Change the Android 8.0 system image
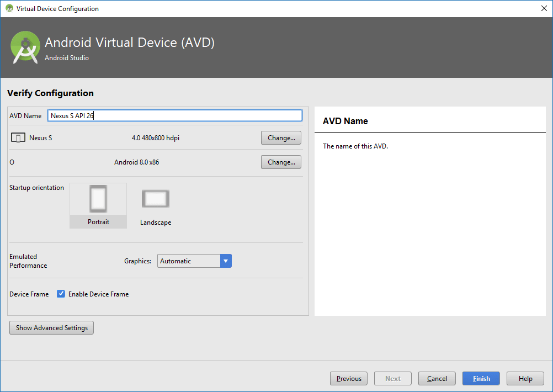The image size is (553, 392). [281, 162]
